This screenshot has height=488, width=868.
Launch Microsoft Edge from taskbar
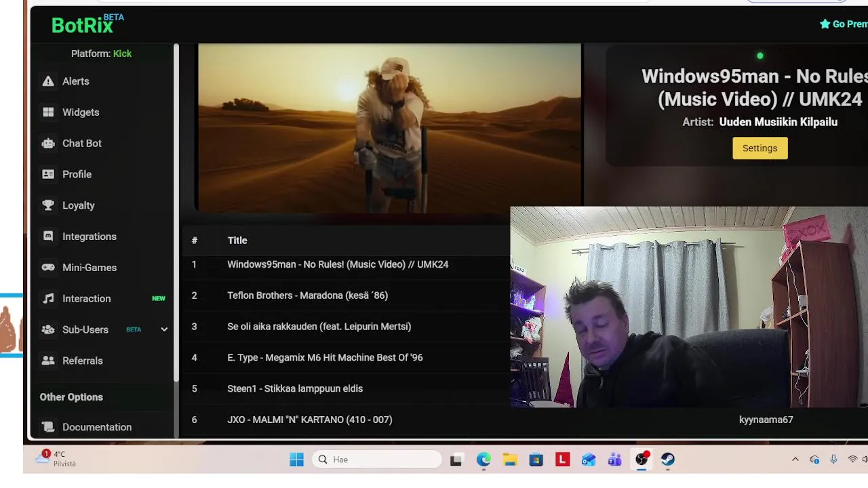484,460
